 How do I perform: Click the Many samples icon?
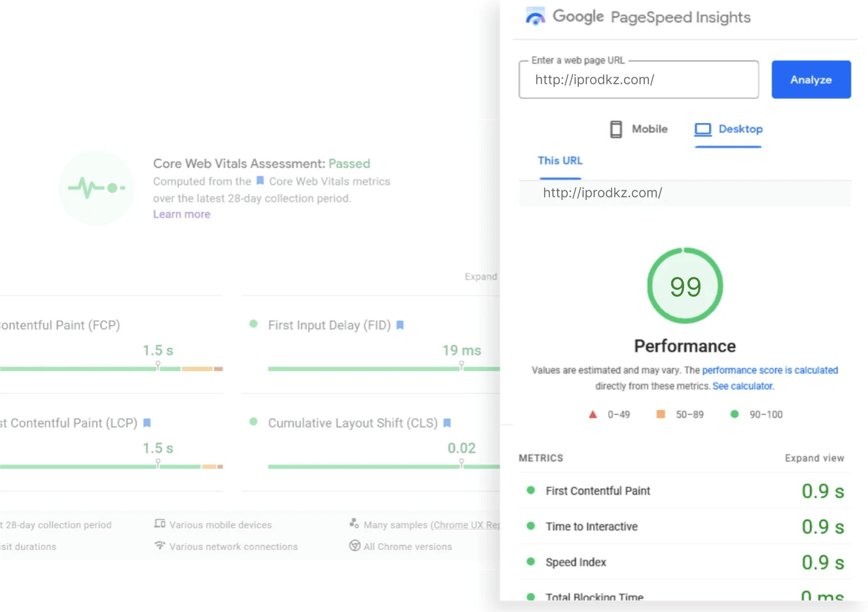coord(354,523)
